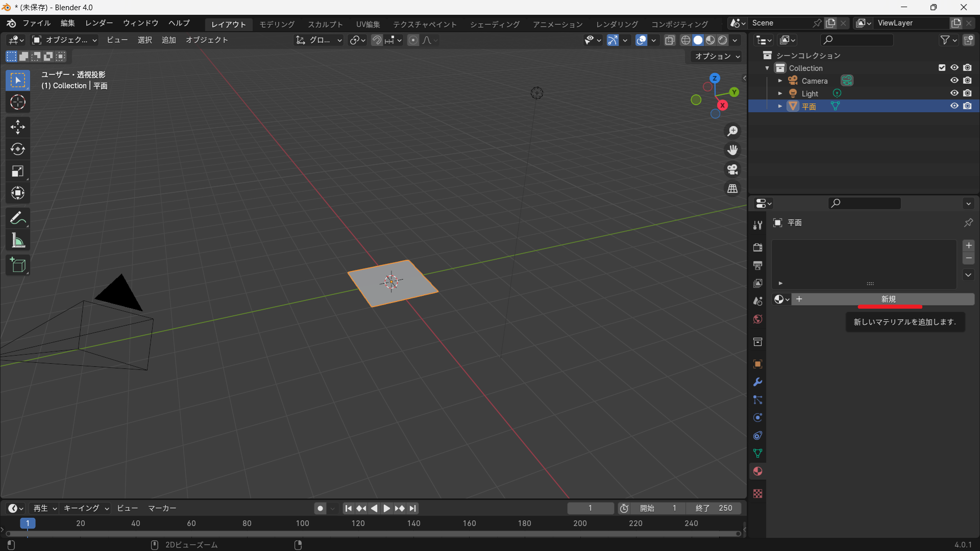Viewport: 980px width, 551px height.
Task: Select the Move tool in the toolbar
Action: [18, 127]
